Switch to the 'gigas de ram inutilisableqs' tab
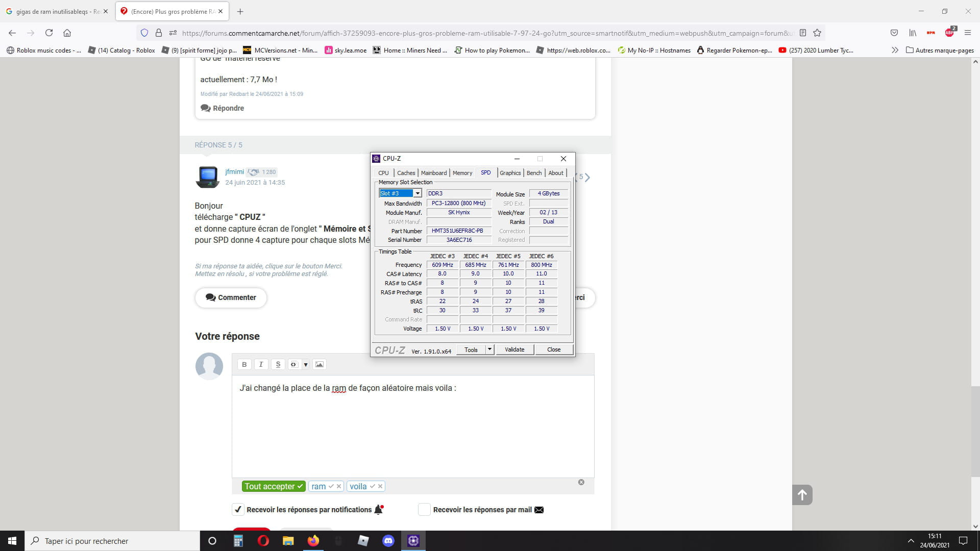The height and width of the screenshot is (551, 980). click(57, 11)
